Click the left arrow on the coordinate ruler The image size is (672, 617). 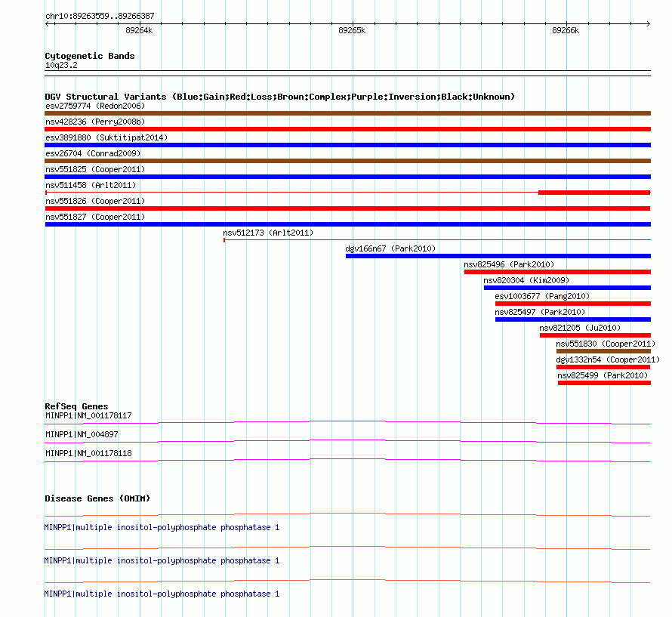coord(48,24)
